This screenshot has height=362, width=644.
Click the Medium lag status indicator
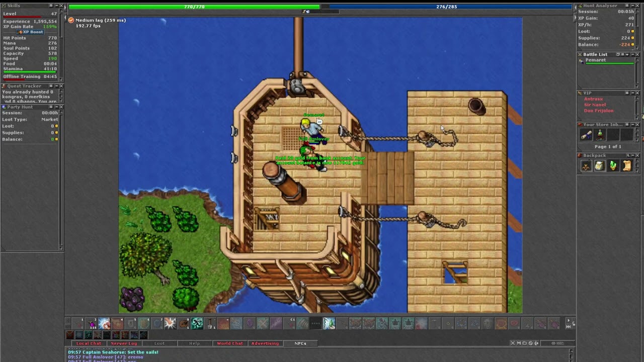pos(97,20)
